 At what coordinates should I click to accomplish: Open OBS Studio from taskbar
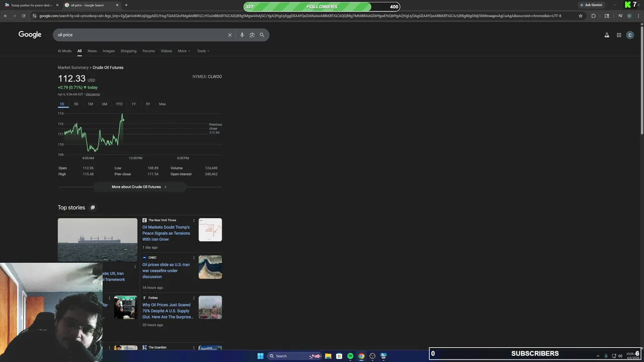[x=372, y=356]
